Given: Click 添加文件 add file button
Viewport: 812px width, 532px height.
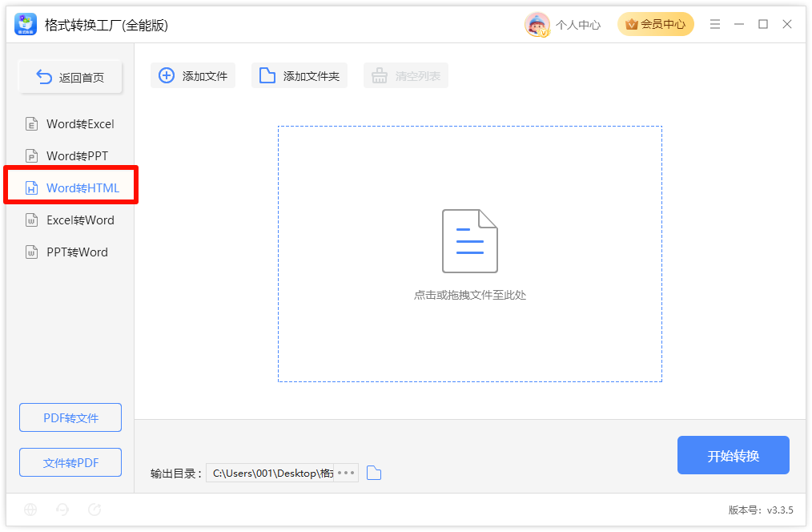Looking at the screenshot, I should pyautogui.click(x=193, y=75).
